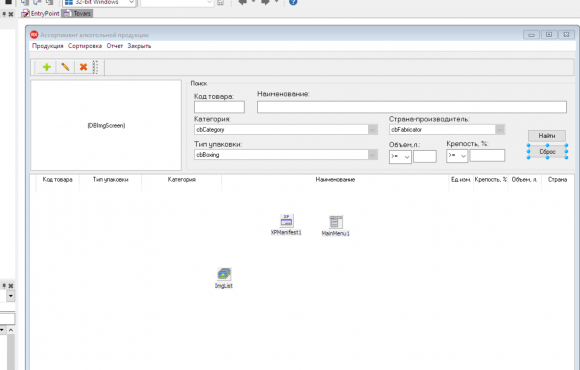
Task: Expand the cbCategory combo box
Action: pos(372,130)
